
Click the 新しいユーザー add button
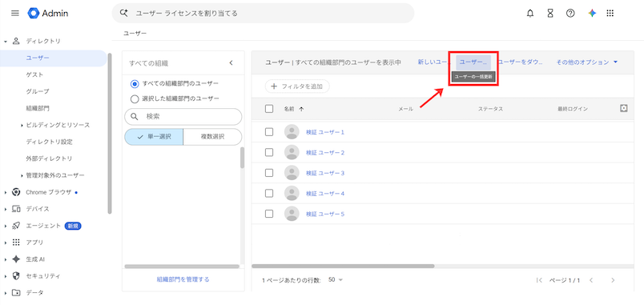[x=434, y=62]
